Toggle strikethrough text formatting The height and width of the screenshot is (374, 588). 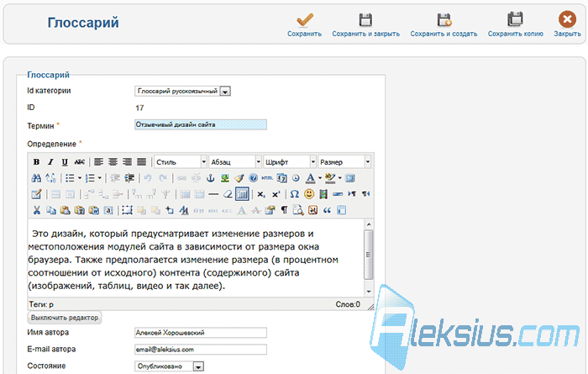[79, 162]
